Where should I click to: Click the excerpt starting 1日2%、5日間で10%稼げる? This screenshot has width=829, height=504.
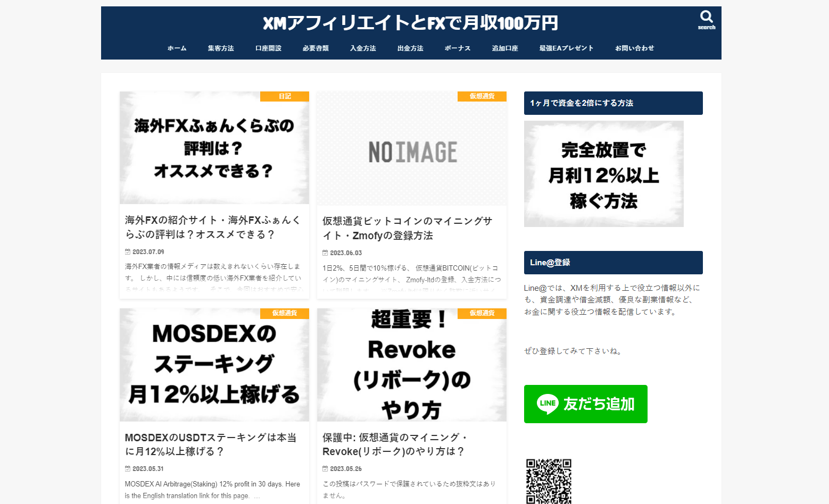pos(411,279)
